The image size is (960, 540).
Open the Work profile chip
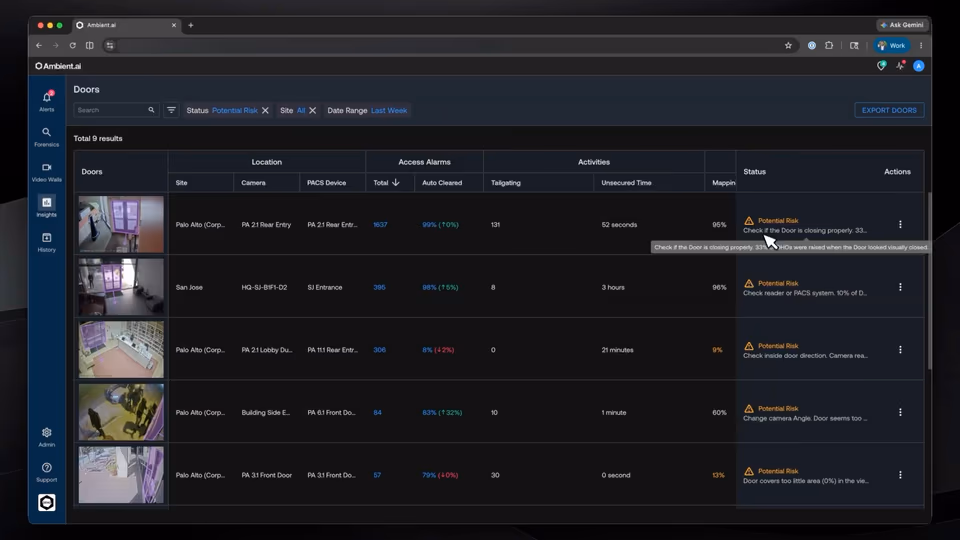(x=892, y=45)
